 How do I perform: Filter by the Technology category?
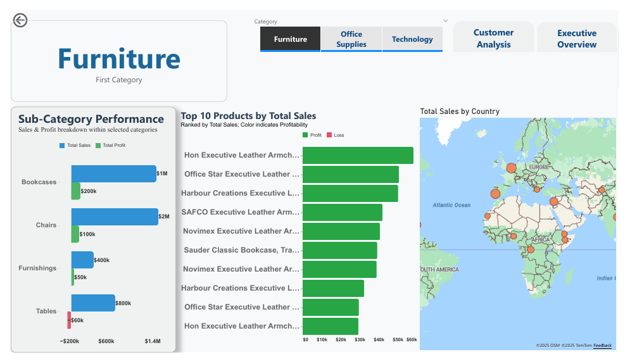point(412,39)
